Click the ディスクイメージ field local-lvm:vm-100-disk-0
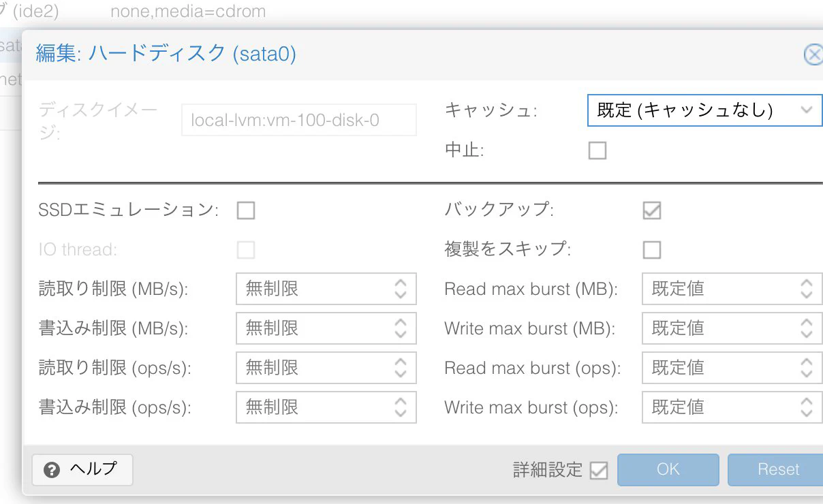Image resolution: width=823 pixels, height=504 pixels. 299,120
